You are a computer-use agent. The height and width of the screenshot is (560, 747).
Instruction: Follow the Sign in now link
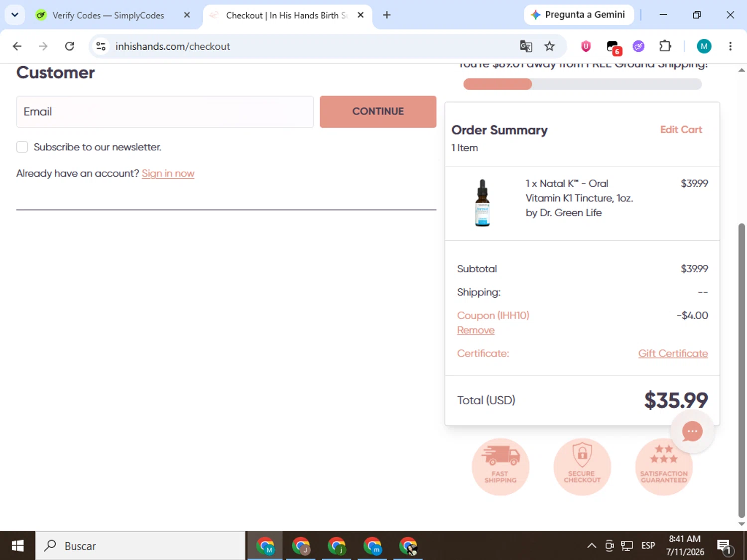pyautogui.click(x=168, y=173)
